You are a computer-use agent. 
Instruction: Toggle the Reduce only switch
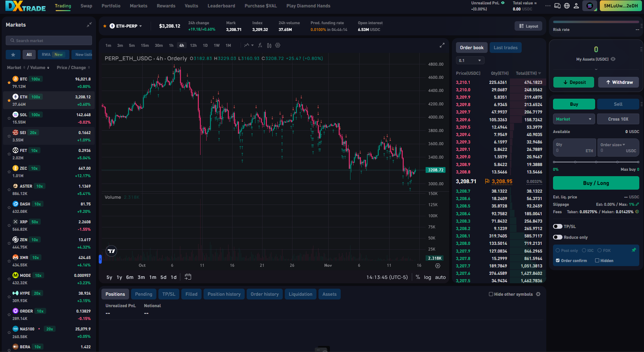tap(557, 237)
